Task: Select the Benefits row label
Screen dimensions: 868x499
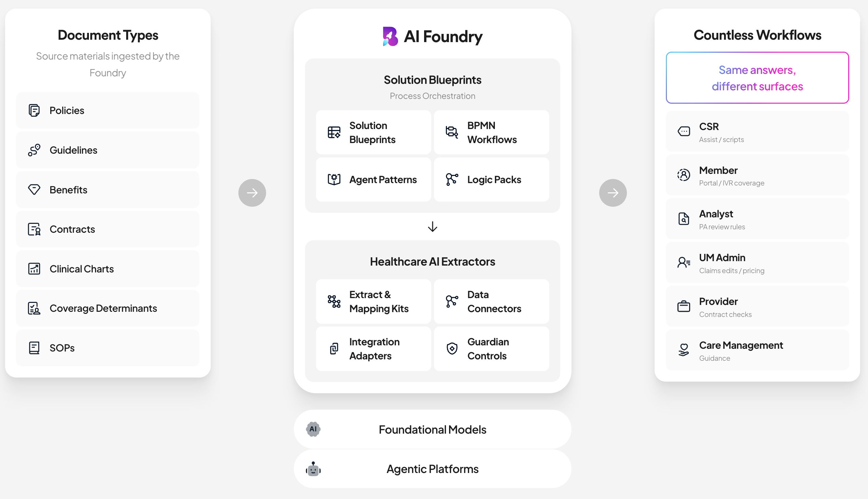Action: [68, 190]
